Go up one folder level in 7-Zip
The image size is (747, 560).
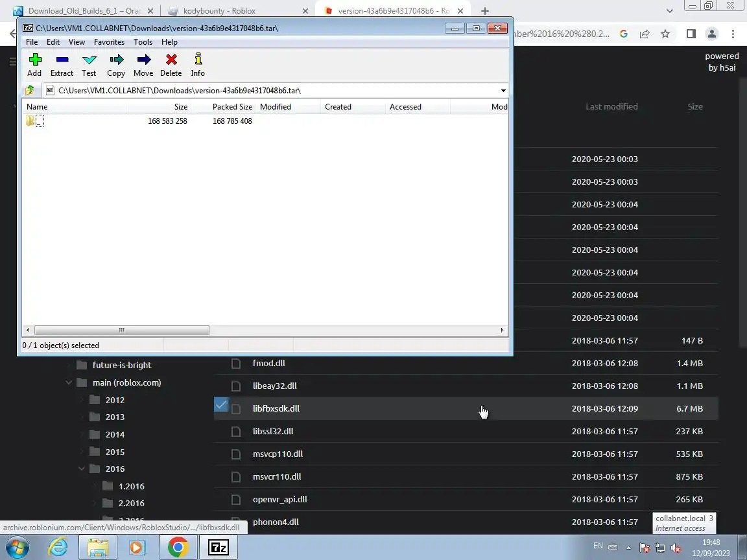point(30,90)
